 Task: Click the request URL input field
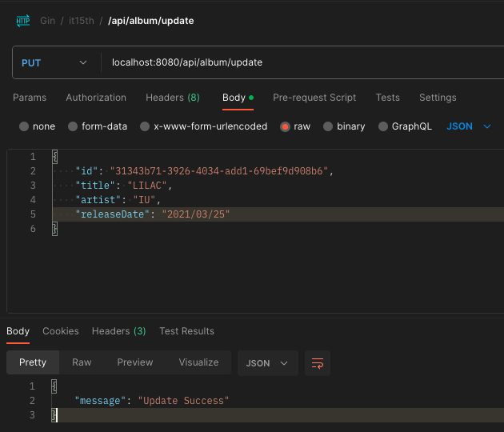pyautogui.click(x=296, y=62)
